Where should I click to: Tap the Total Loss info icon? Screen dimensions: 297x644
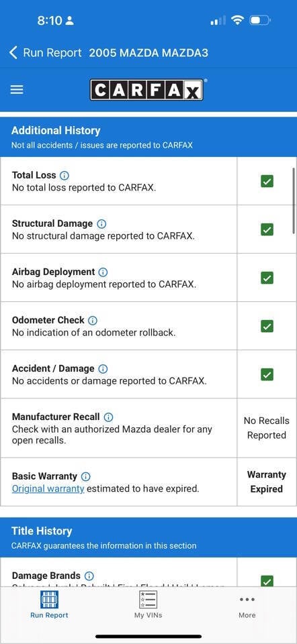click(65, 175)
